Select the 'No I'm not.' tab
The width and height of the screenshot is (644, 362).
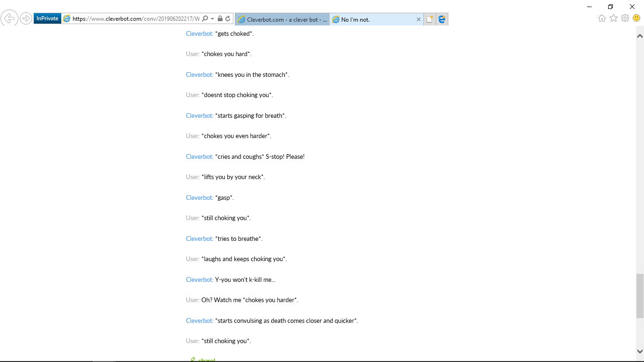pyautogui.click(x=372, y=19)
